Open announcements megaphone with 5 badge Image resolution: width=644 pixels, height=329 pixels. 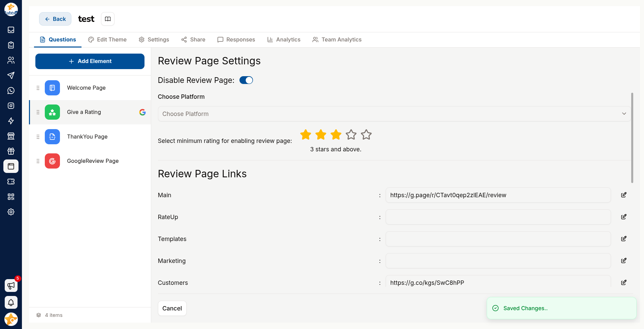click(x=11, y=286)
